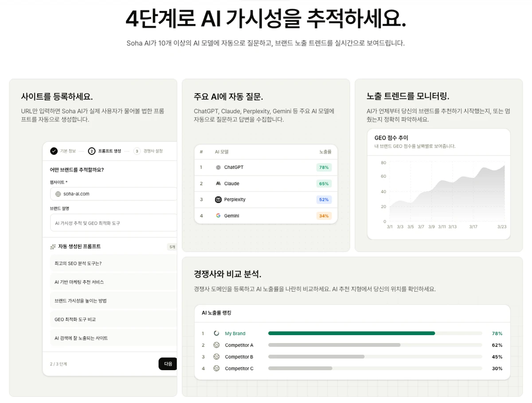Click the 5개 prompt count badge
Image resolution: width=532 pixels, height=403 pixels.
tap(172, 247)
